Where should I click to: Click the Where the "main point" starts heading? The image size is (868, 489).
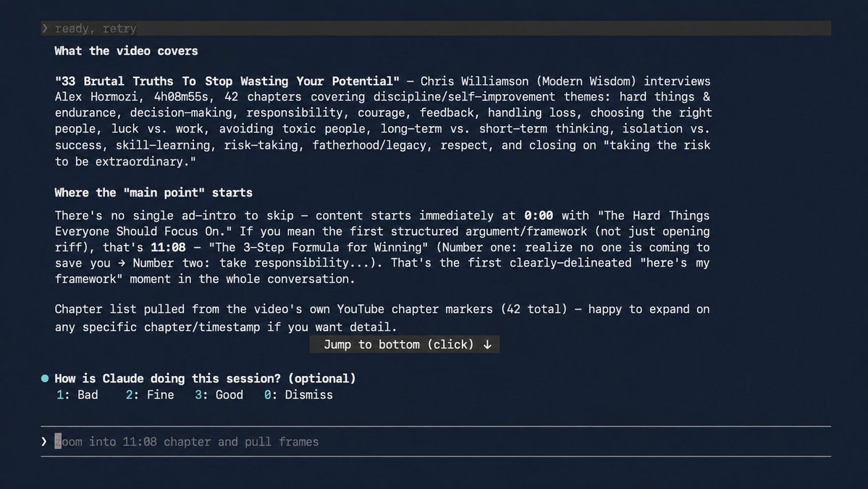tap(153, 193)
